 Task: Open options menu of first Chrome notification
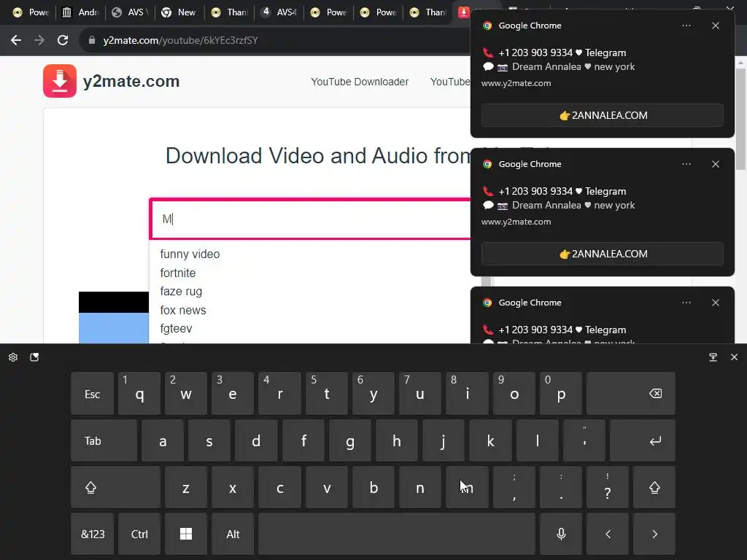pos(686,26)
